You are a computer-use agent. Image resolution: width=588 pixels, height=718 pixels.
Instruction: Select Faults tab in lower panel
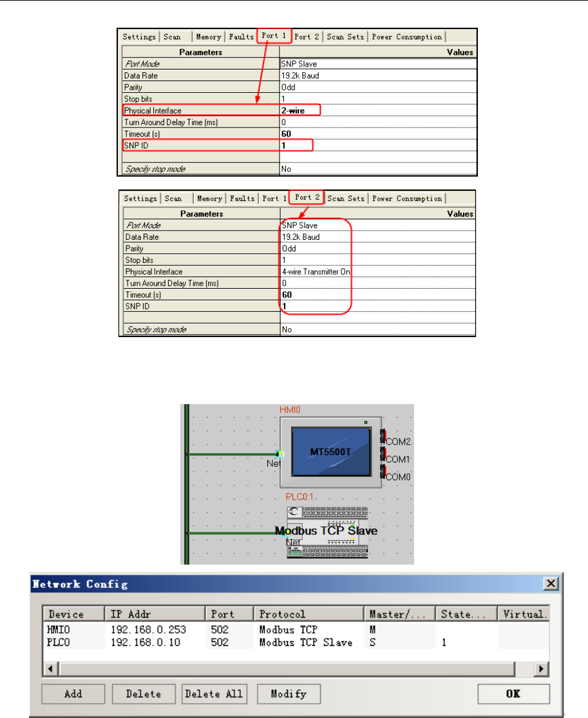tap(242, 199)
